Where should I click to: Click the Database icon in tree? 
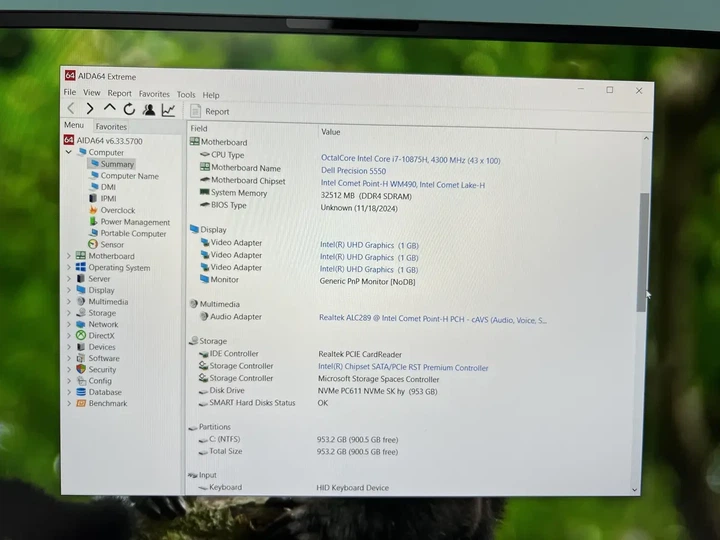coord(81,392)
